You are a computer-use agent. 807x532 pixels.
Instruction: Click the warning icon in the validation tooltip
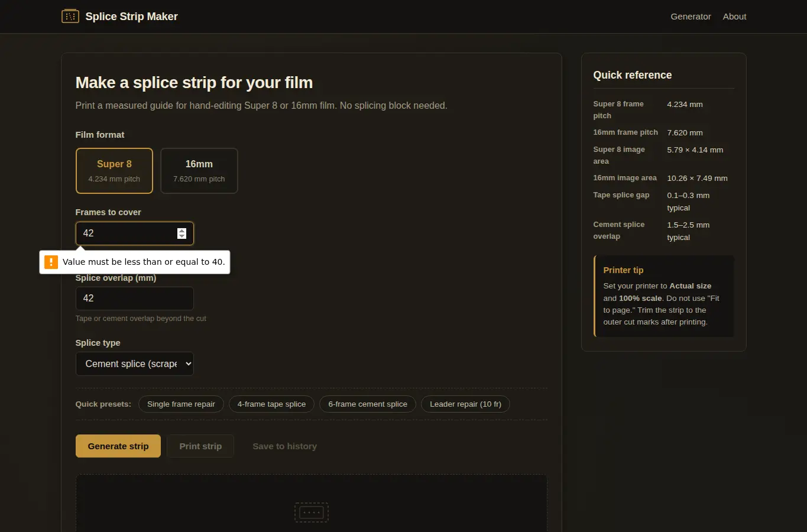click(x=51, y=262)
